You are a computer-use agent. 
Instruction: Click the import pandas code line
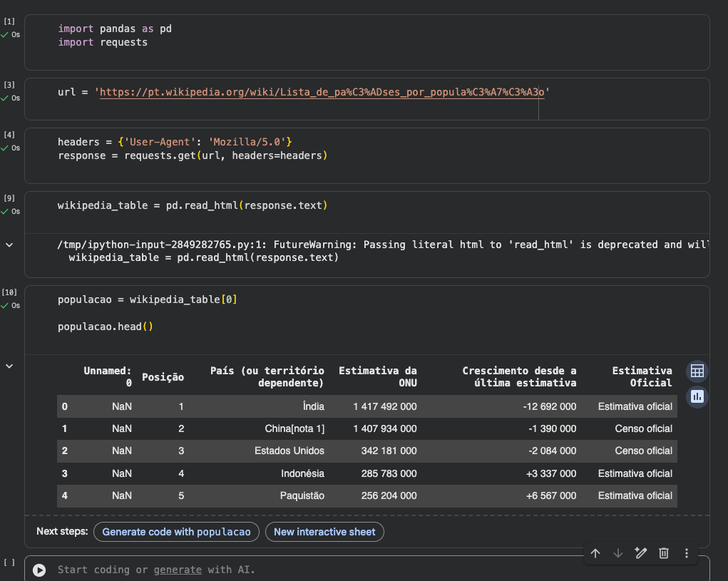click(115, 29)
